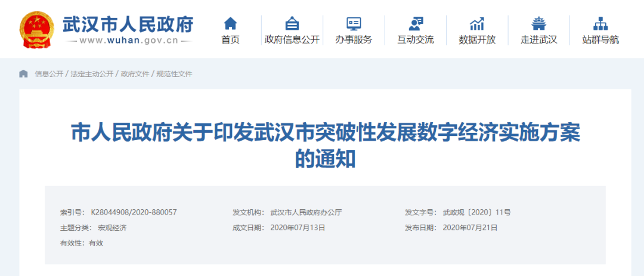Open the 数据开放 menu label
This screenshot has height=276, width=644.
click(x=477, y=40)
